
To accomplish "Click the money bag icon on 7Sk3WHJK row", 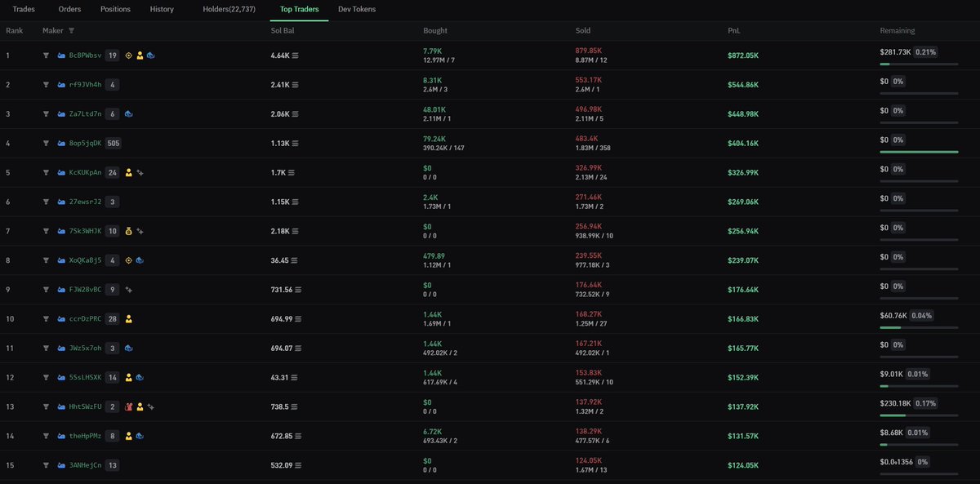I will tap(129, 231).
